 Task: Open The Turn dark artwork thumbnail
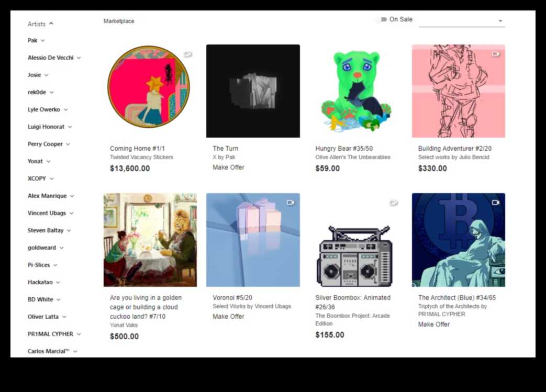coord(253,91)
